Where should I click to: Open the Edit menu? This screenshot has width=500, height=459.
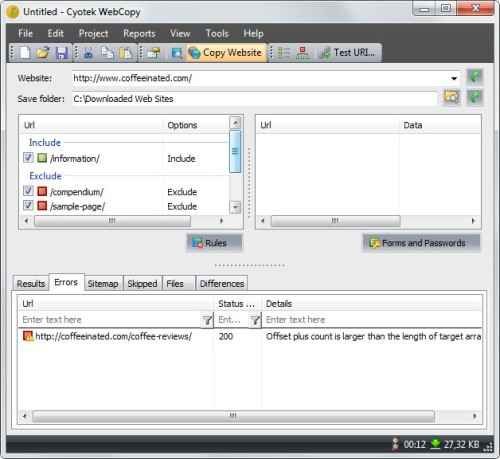tap(55, 34)
